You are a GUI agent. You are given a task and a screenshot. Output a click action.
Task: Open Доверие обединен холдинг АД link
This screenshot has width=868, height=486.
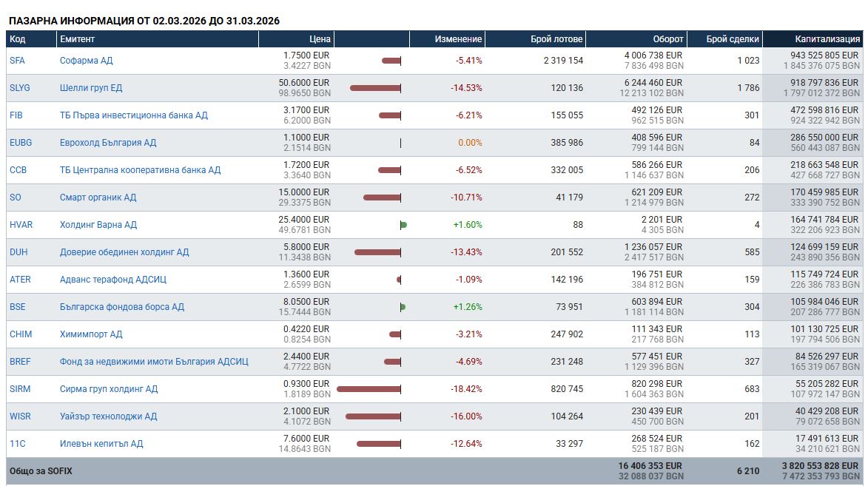click(x=124, y=252)
